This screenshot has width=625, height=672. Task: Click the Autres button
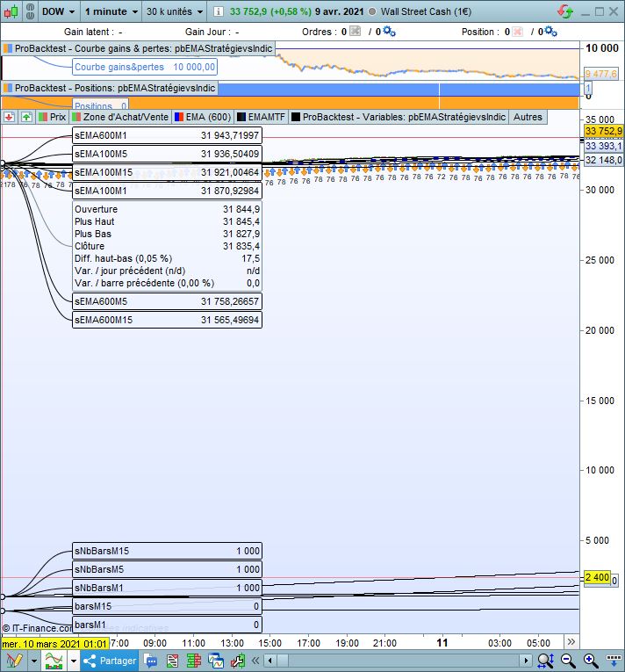point(528,117)
